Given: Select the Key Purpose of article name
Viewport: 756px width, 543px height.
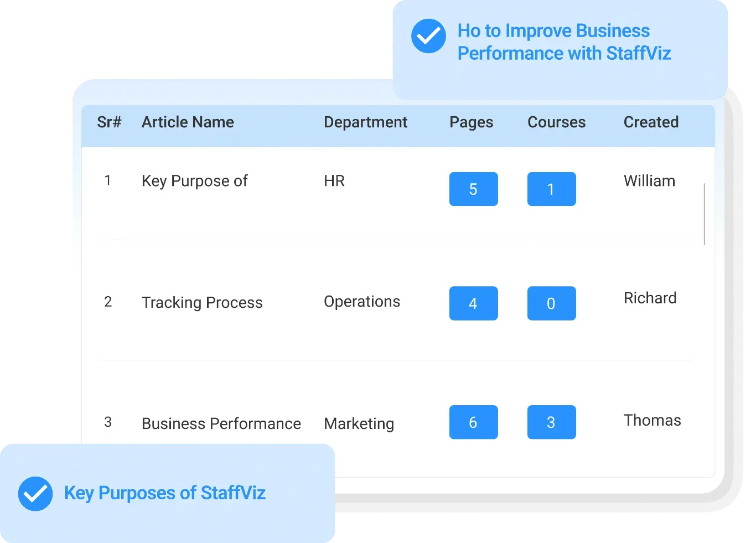Looking at the screenshot, I should pyautogui.click(x=194, y=181).
